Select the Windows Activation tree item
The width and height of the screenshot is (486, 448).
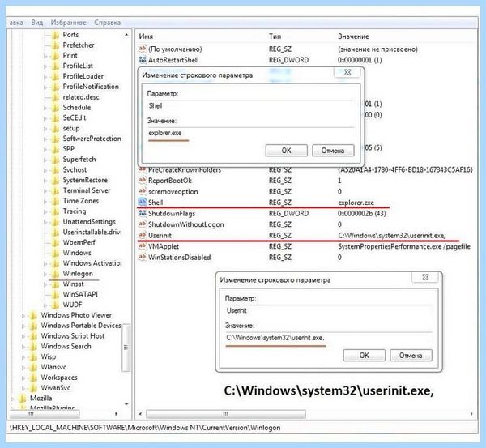[92, 263]
